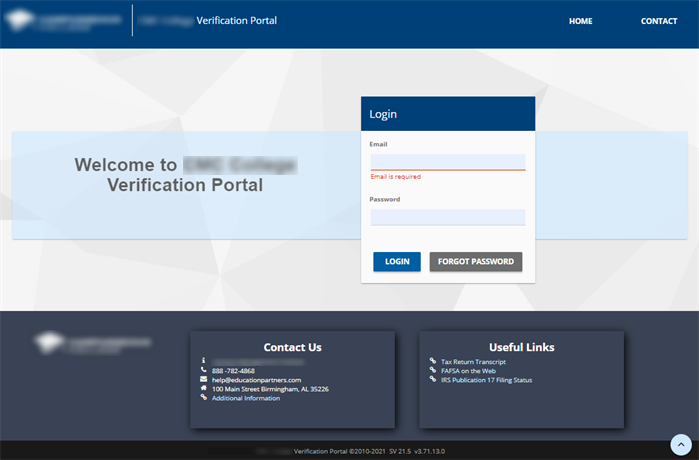Image resolution: width=699 pixels, height=460 pixels.
Task: Click the link icon beside Additional Information
Action: pos(203,398)
